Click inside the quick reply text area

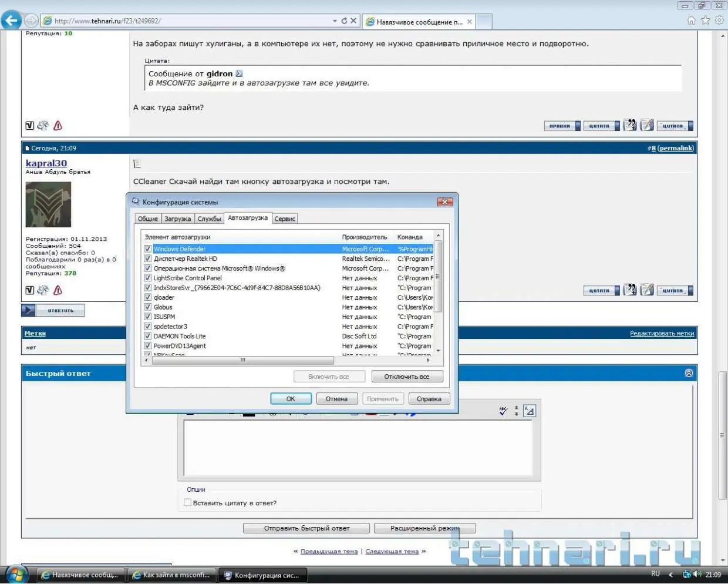(358, 448)
